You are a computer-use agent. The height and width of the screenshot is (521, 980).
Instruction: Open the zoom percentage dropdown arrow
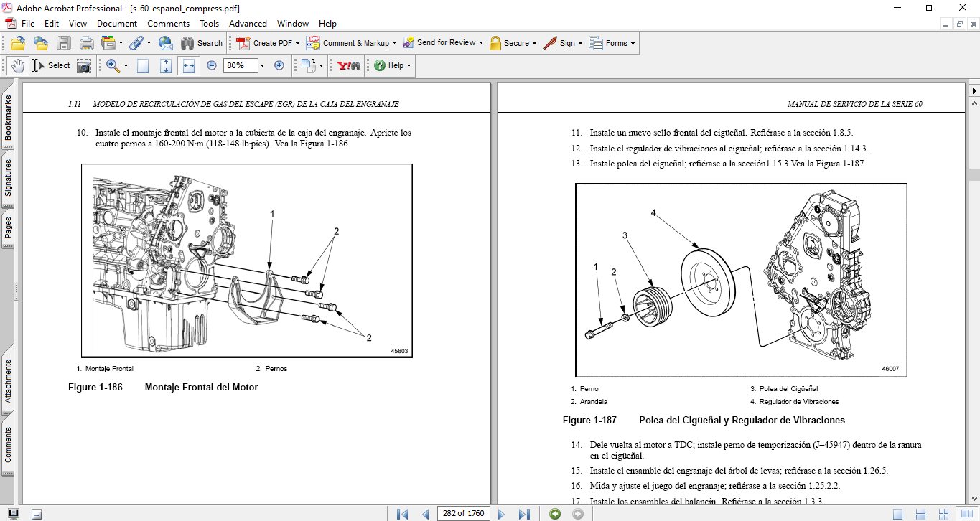click(262, 65)
